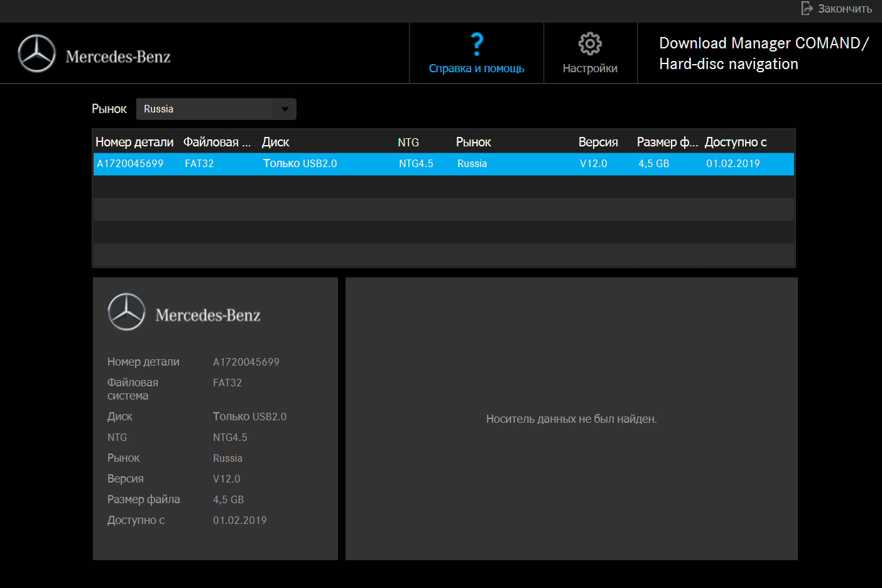Sort by the NTG column header
Viewport: 882px width, 588px height.
point(408,143)
